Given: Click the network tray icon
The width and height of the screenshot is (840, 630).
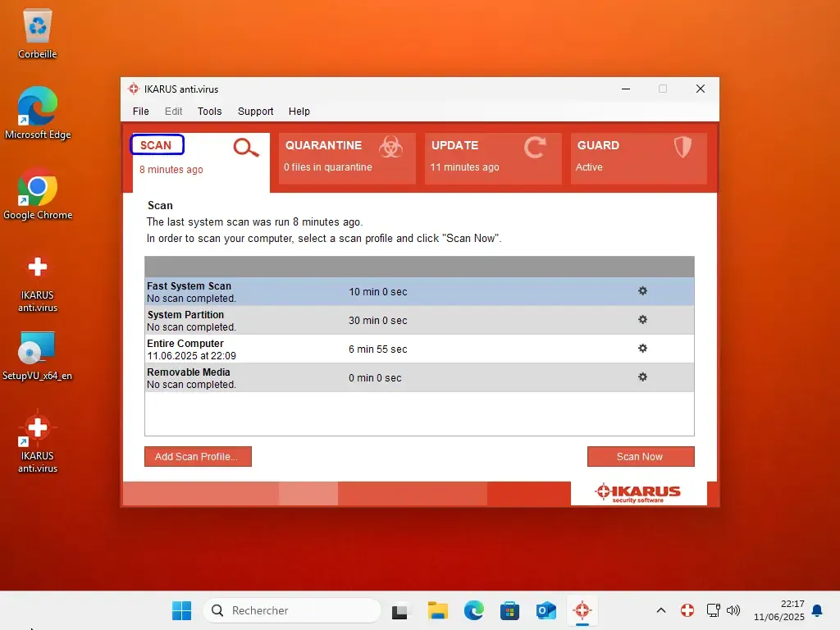Looking at the screenshot, I should point(713,610).
